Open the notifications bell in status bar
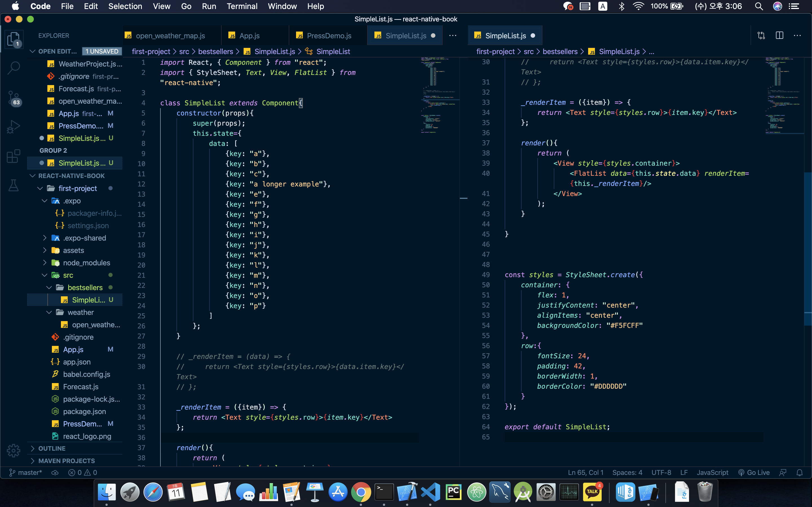 coord(800,472)
